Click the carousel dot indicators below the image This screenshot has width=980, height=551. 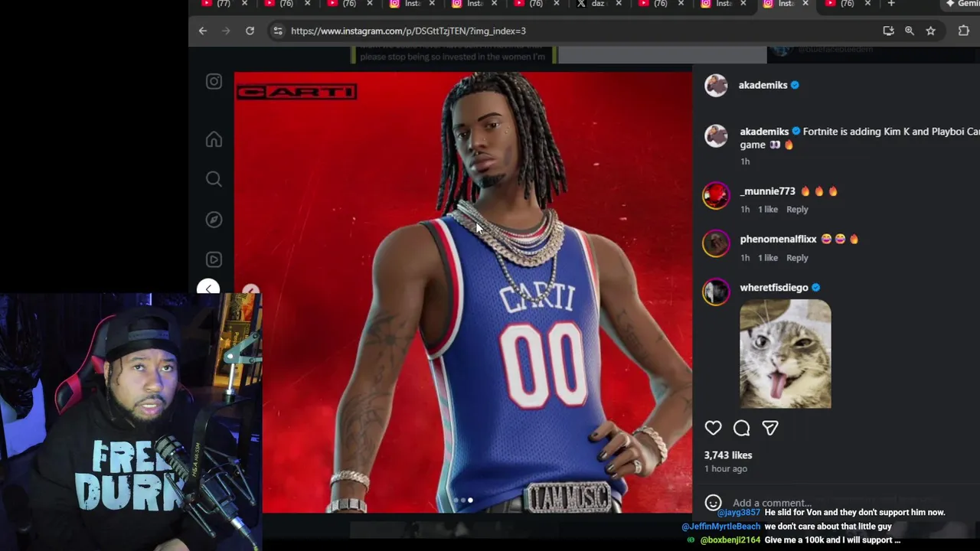coord(463,500)
